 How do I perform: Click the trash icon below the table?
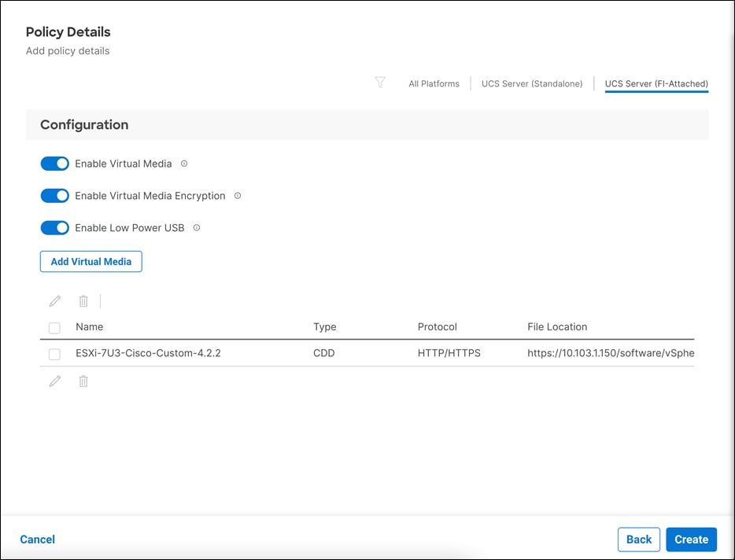(x=83, y=381)
